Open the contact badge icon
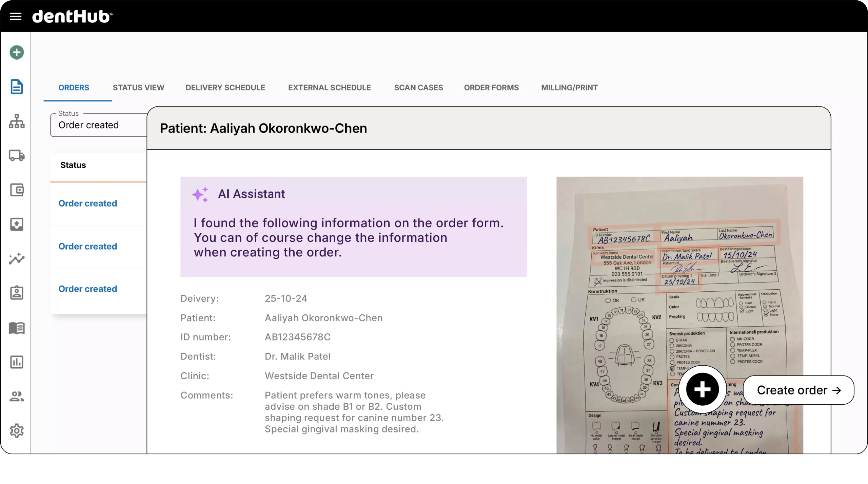Image resolution: width=868 pixels, height=484 pixels. point(17,293)
